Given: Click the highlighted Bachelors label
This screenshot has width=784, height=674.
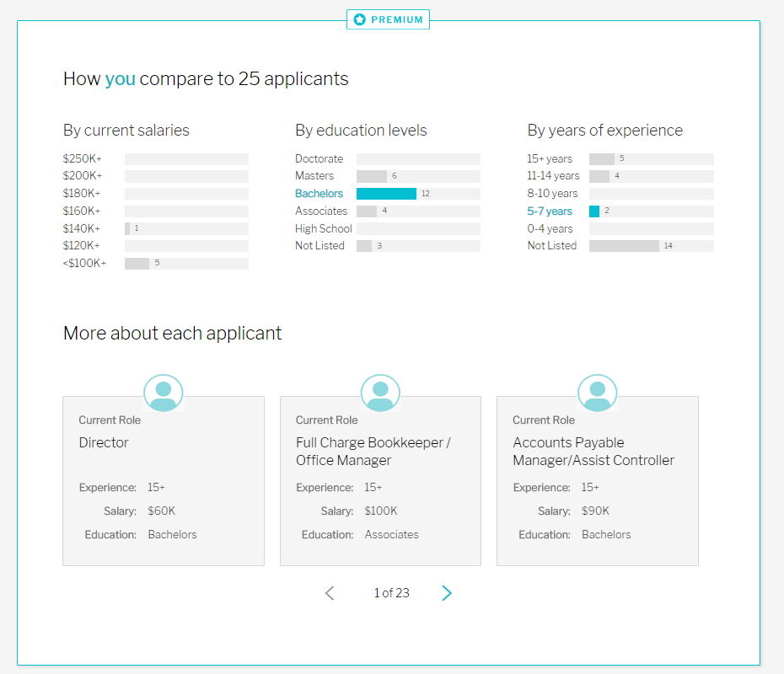Looking at the screenshot, I should tap(319, 194).
